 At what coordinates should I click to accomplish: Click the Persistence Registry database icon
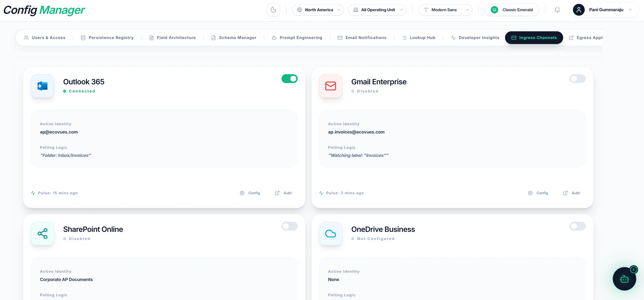(x=83, y=38)
